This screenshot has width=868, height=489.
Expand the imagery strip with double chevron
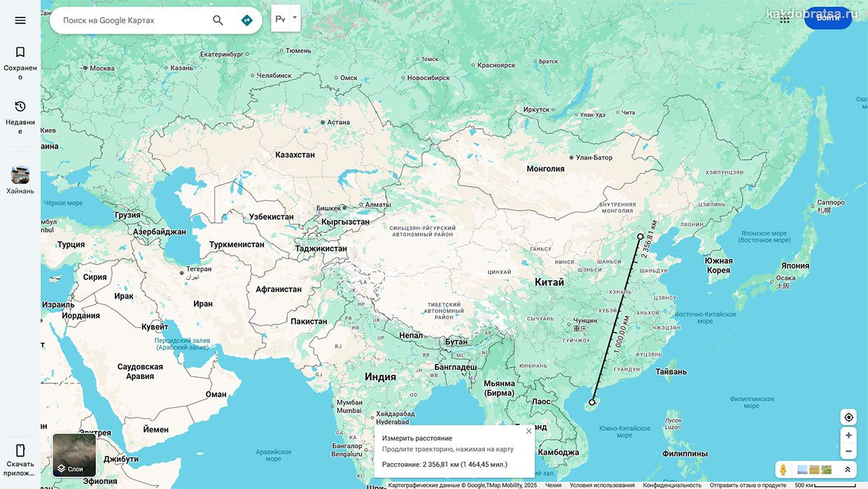(x=847, y=469)
